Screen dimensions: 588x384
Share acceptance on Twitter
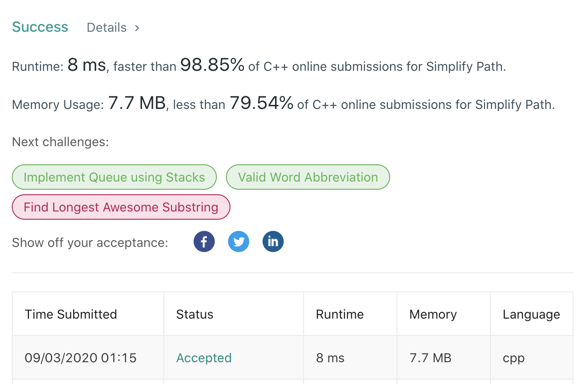point(239,241)
